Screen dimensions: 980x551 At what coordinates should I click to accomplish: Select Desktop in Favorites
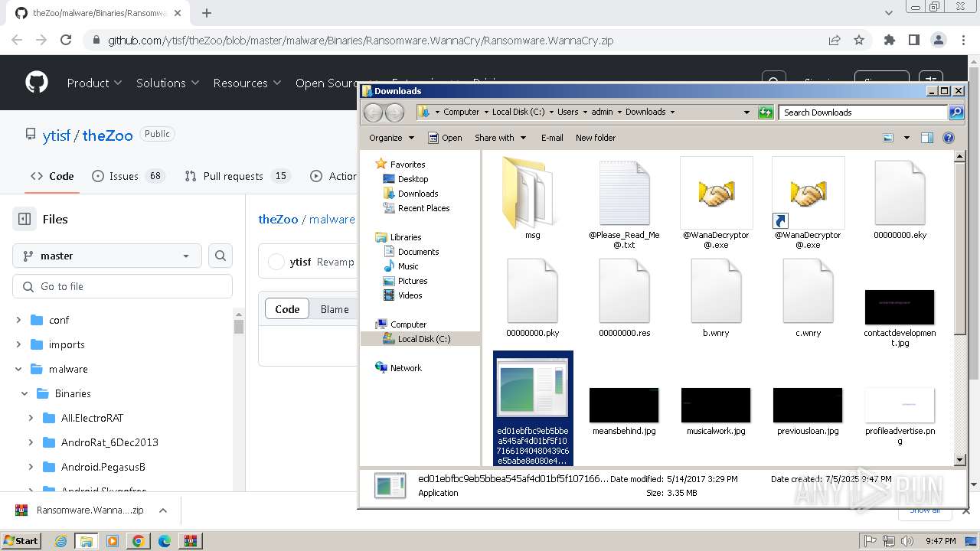[406, 179]
